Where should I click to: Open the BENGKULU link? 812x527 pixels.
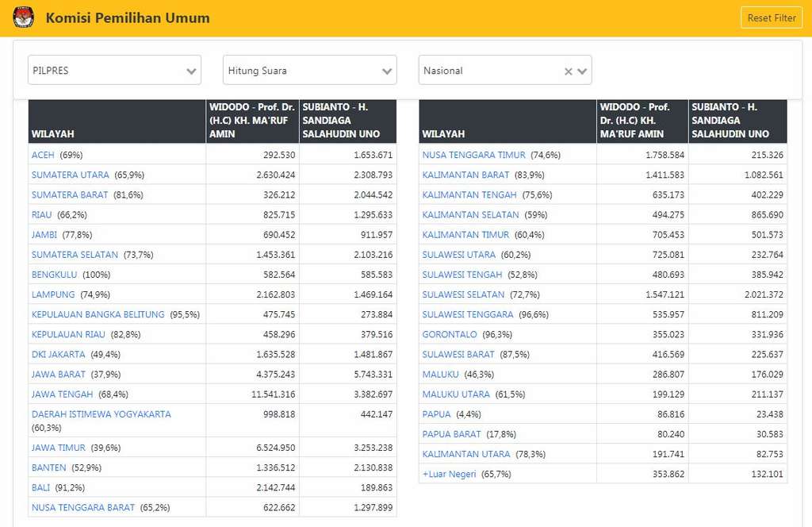point(55,275)
